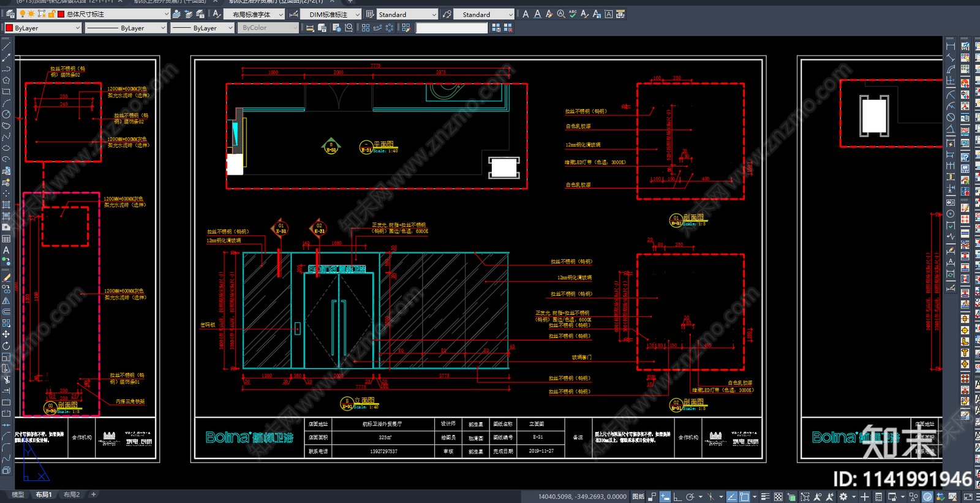Select the Ellipse tool
The width and height of the screenshot is (980, 503).
[6, 148]
